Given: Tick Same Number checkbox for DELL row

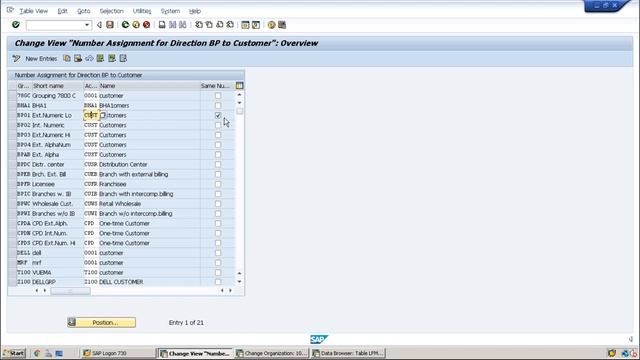Looking at the screenshot, I should [218, 253].
